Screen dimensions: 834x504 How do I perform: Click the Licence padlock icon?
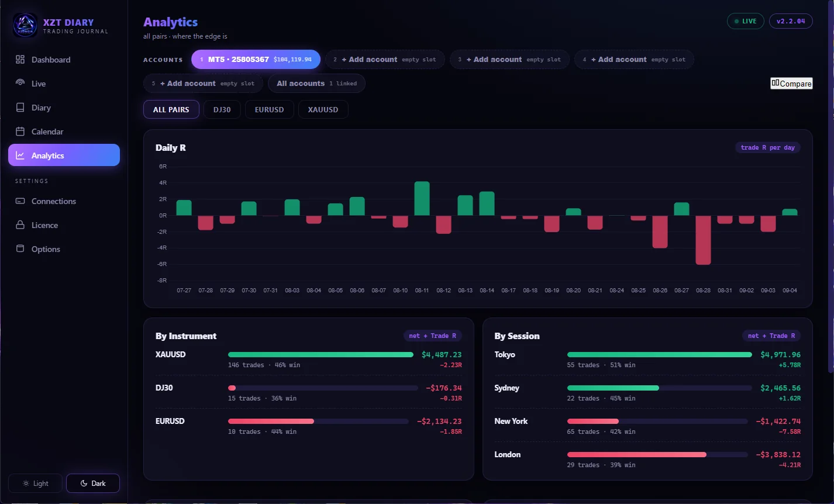click(x=20, y=225)
